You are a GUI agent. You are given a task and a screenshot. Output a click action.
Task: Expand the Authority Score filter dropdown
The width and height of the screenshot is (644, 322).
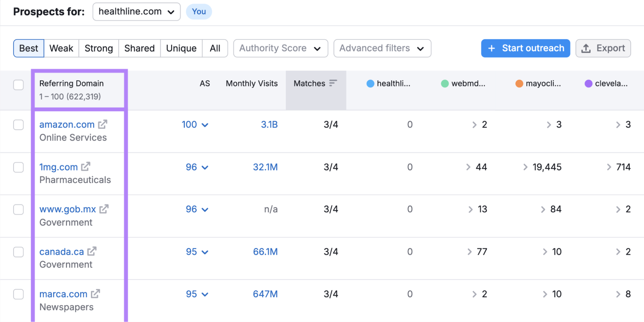(x=280, y=48)
